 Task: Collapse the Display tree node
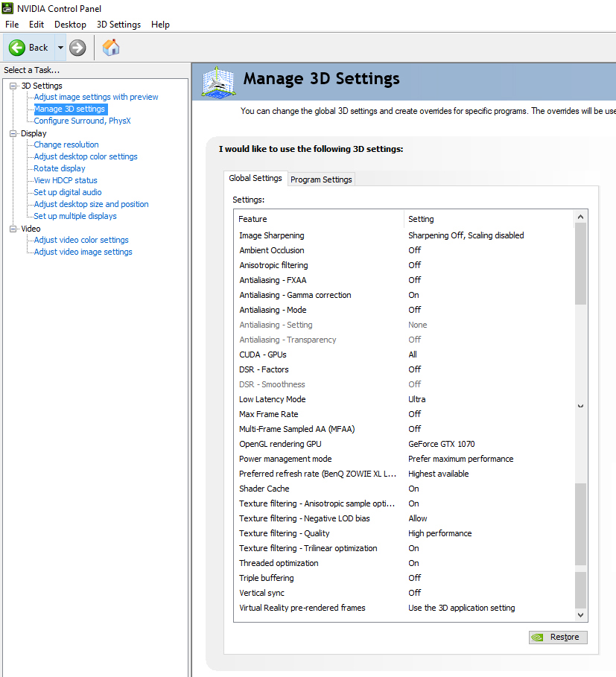coord(13,133)
